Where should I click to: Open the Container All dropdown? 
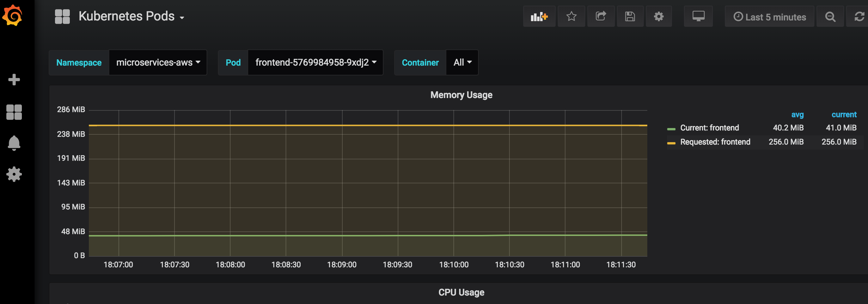click(462, 62)
